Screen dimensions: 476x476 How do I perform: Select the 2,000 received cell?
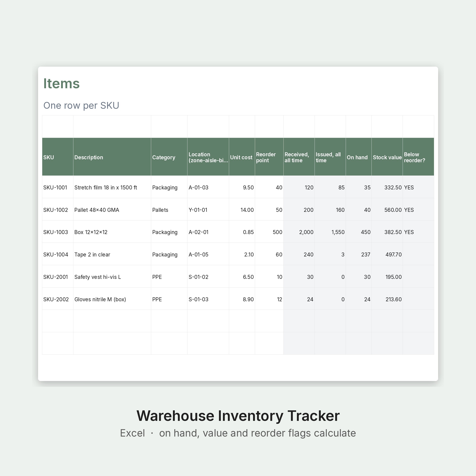coord(299,232)
